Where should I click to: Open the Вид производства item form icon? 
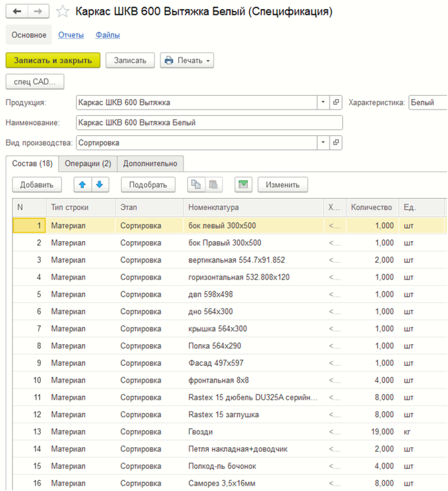coord(336,142)
